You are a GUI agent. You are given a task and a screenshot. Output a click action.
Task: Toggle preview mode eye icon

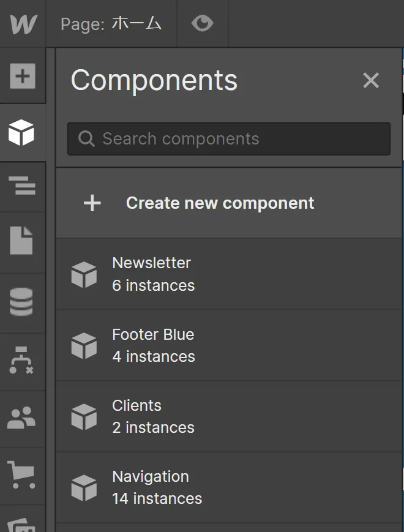tap(202, 24)
